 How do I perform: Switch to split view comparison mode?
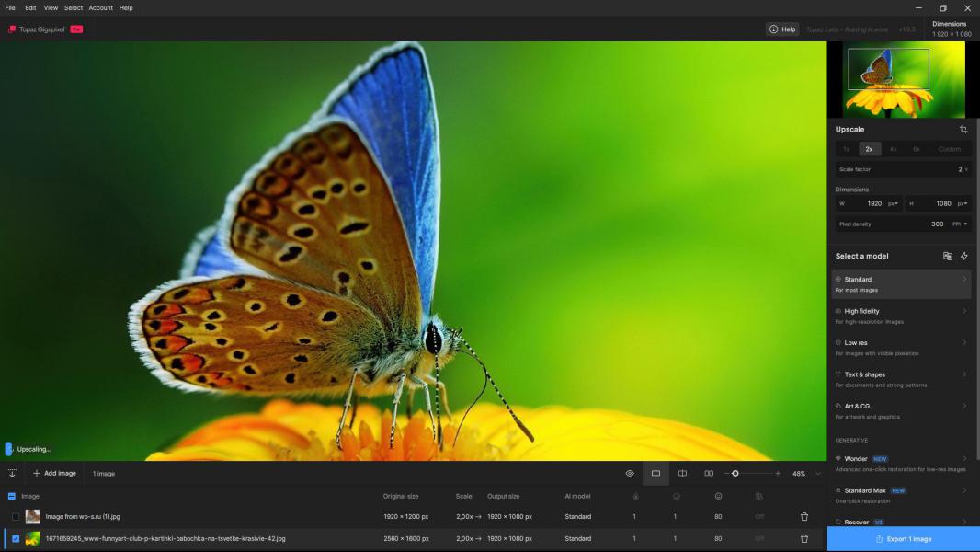(x=682, y=474)
